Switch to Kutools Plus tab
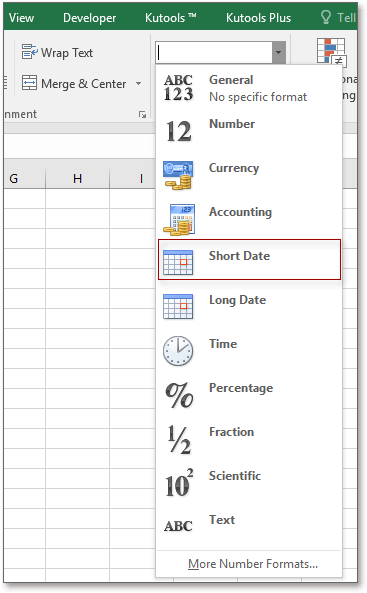Screen dimensions: 367x593 (258, 18)
